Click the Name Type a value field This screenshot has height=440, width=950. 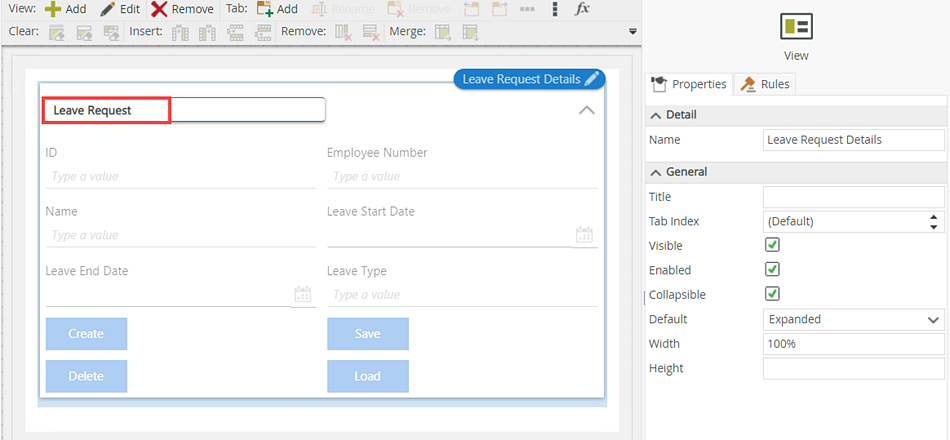point(181,235)
